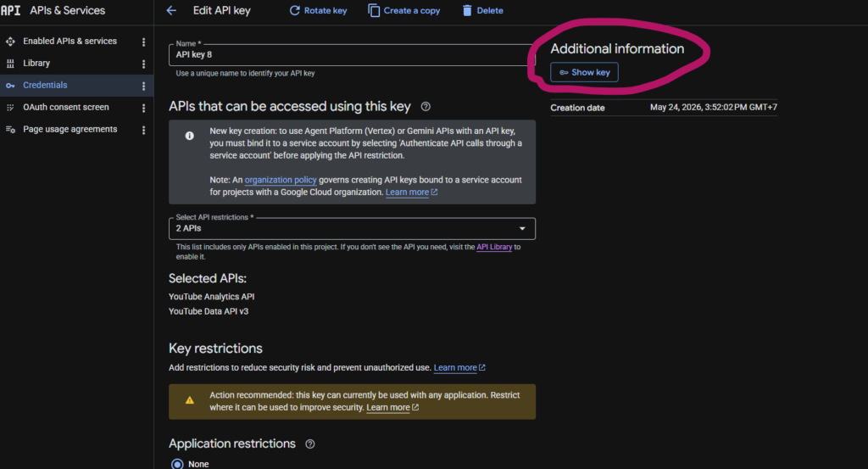The width and height of the screenshot is (868, 469).
Task: Open help for Application restrictions
Action: [310, 444]
